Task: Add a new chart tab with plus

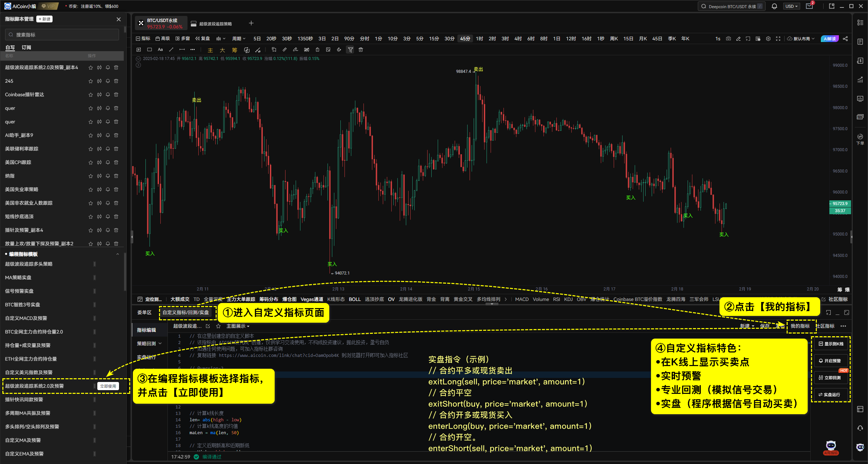Action: 251,23
